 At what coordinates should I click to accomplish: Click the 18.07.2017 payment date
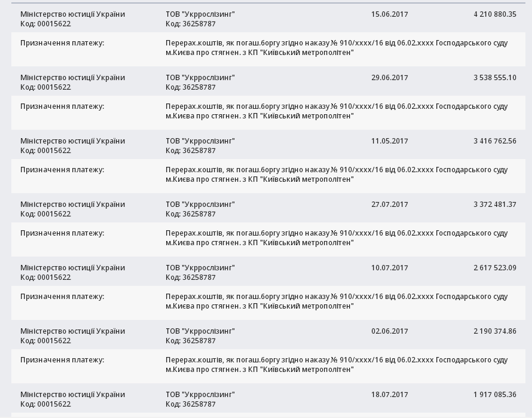point(389,395)
